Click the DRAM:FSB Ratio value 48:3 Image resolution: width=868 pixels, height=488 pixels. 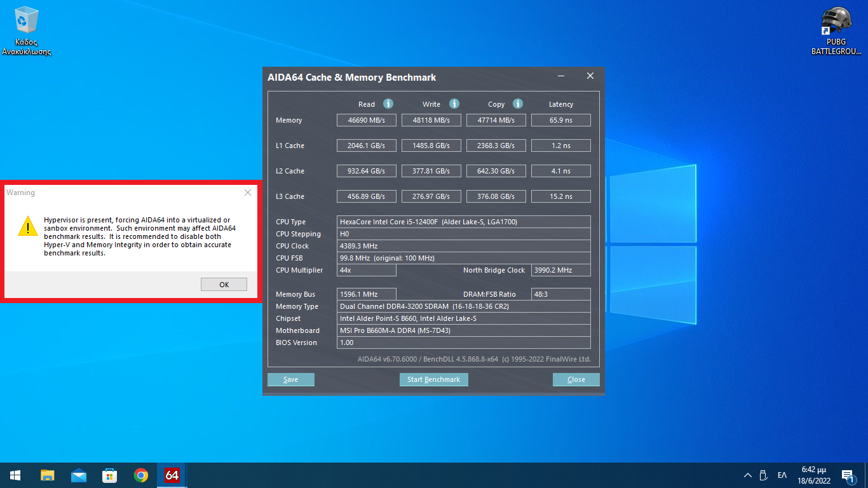(561, 294)
